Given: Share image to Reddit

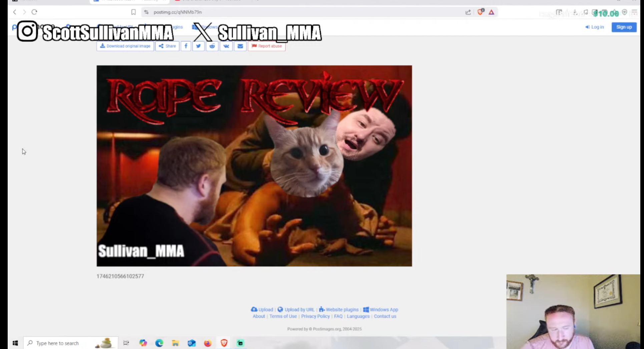Looking at the screenshot, I should pos(212,46).
